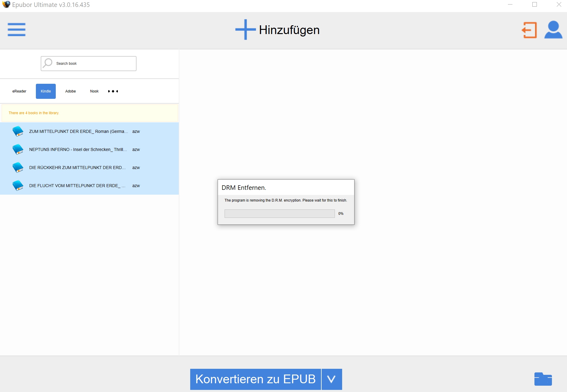Screen dimensions: 567x392
Task: Select DIE RÜCKKEHR ZUM MITTELPUNKT book entry
Action: (x=77, y=168)
